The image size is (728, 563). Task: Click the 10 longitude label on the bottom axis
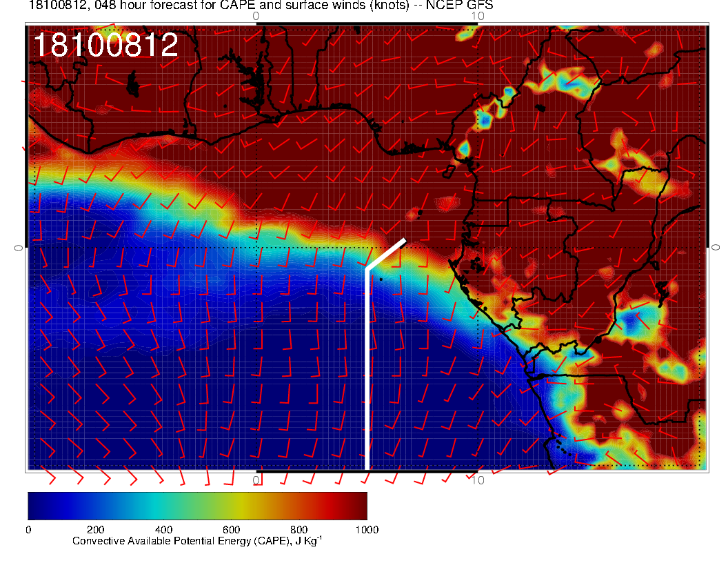click(478, 480)
